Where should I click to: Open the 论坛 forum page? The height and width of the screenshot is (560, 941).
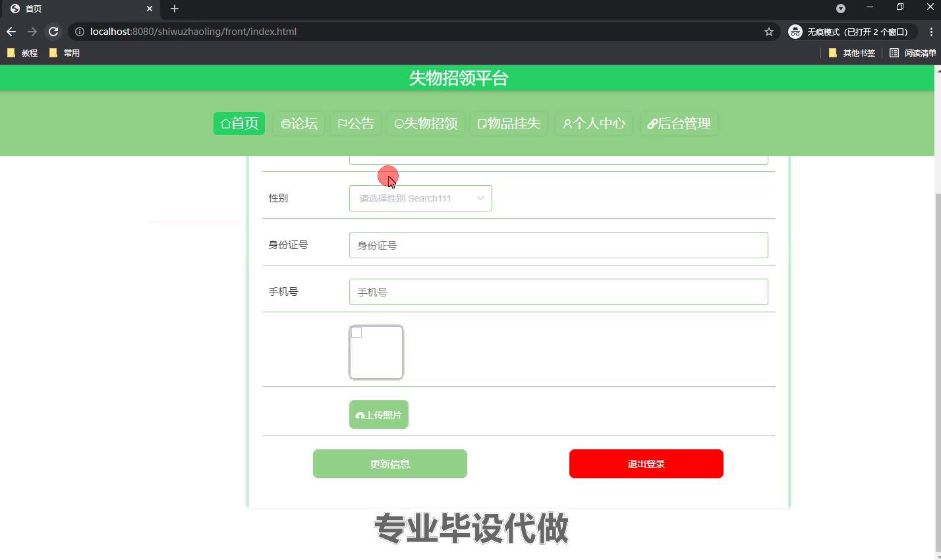299,123
